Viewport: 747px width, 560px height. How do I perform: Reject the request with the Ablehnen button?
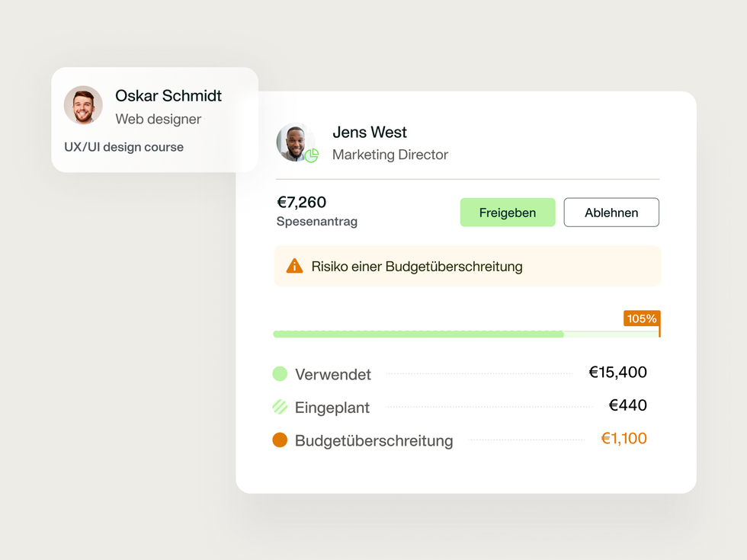point(611,212)
